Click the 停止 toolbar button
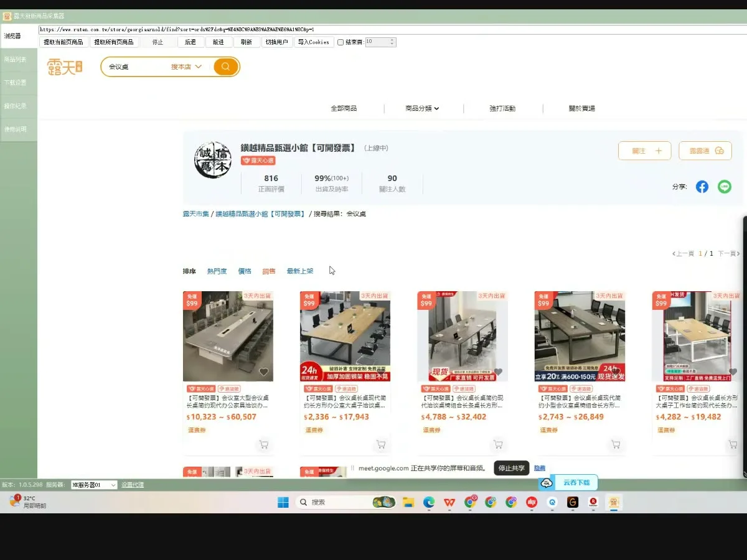 pos(157,42)
